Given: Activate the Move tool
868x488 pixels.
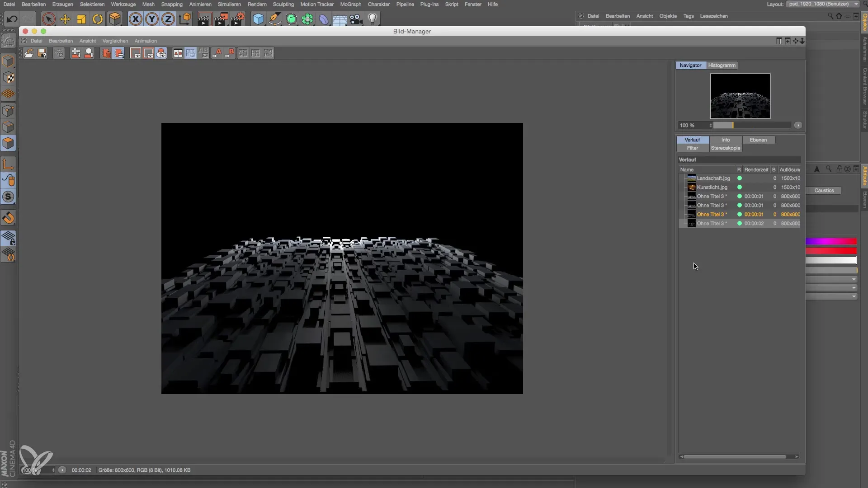Looking at the screenshot, I should point(65,19).
